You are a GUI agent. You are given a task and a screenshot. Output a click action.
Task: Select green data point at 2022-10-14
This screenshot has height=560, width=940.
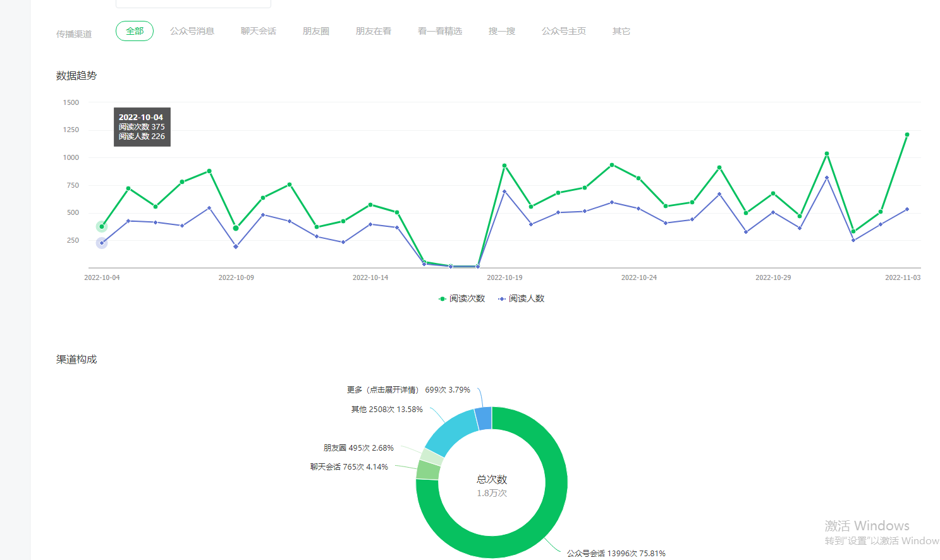click(x=370, y=205)
